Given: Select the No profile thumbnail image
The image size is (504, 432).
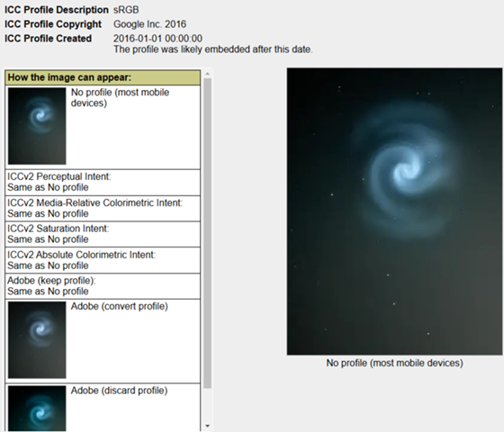Looking at the screenshot, I should (37, 126).
